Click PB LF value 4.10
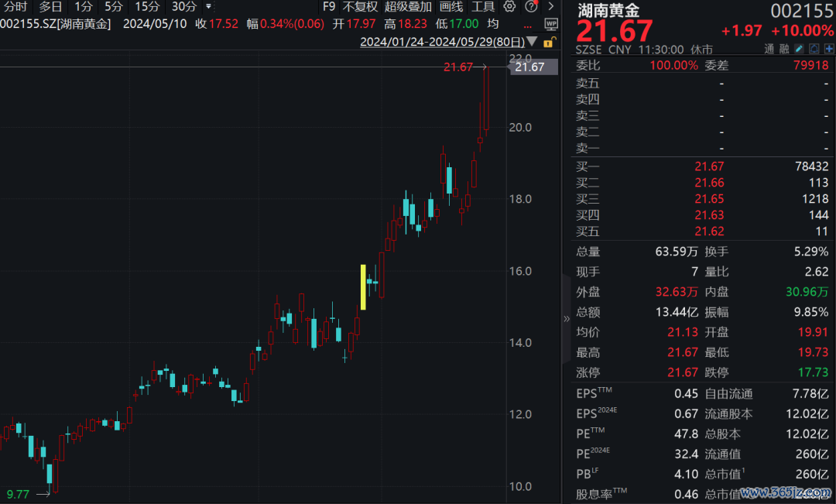 point(686,474)
